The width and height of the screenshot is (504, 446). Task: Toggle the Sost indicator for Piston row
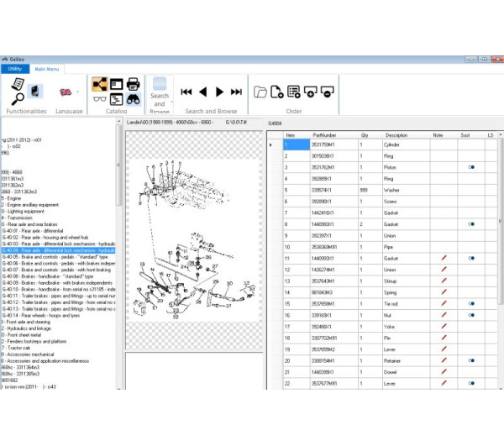[x=471, y=167]
